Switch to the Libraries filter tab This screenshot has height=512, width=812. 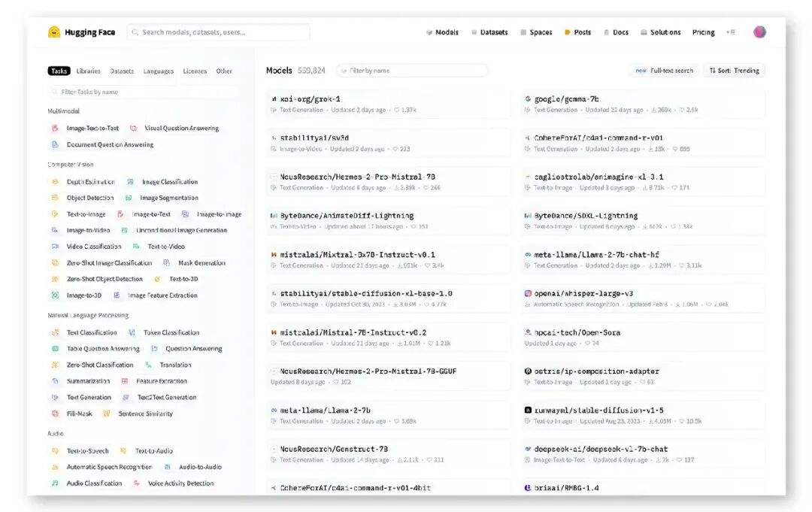pos(89,71)
